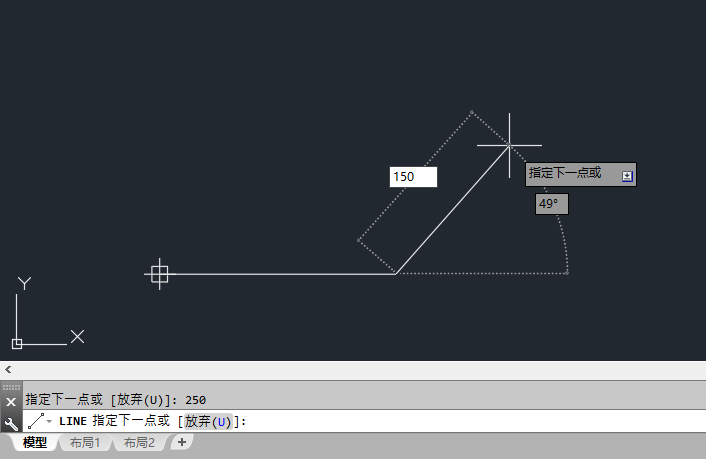Open command line customize wrench icon

click(x=11, y=423)
